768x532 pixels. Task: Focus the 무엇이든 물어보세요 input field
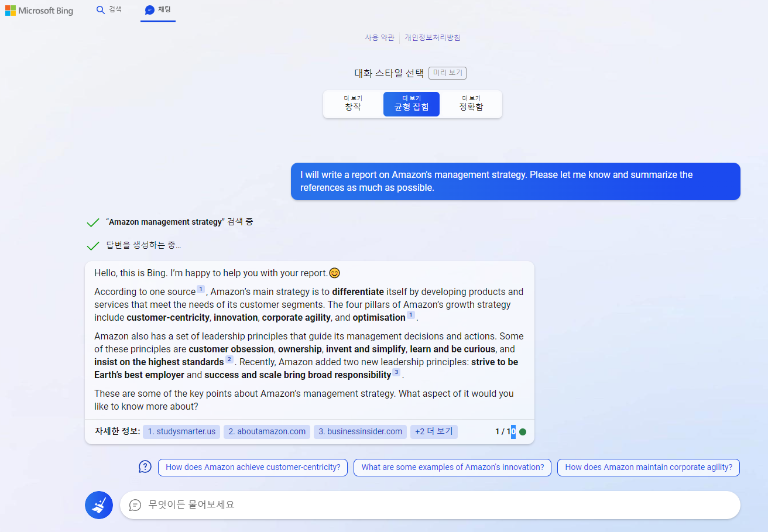[x=430, y=505]
